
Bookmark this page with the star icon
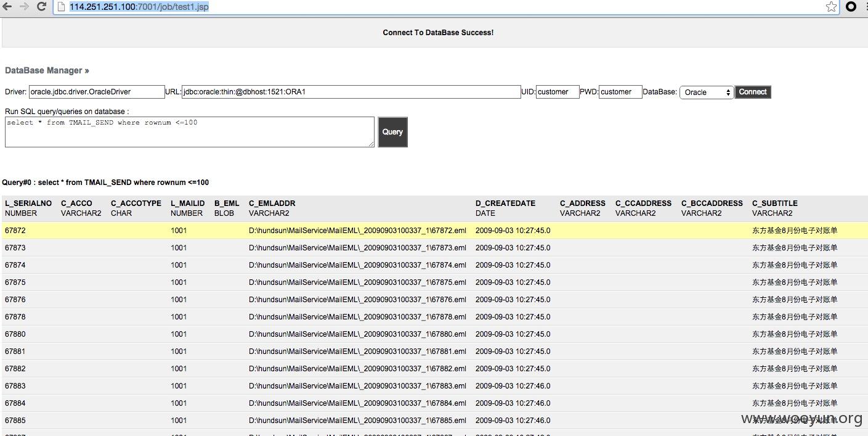(x=832, y=7)
